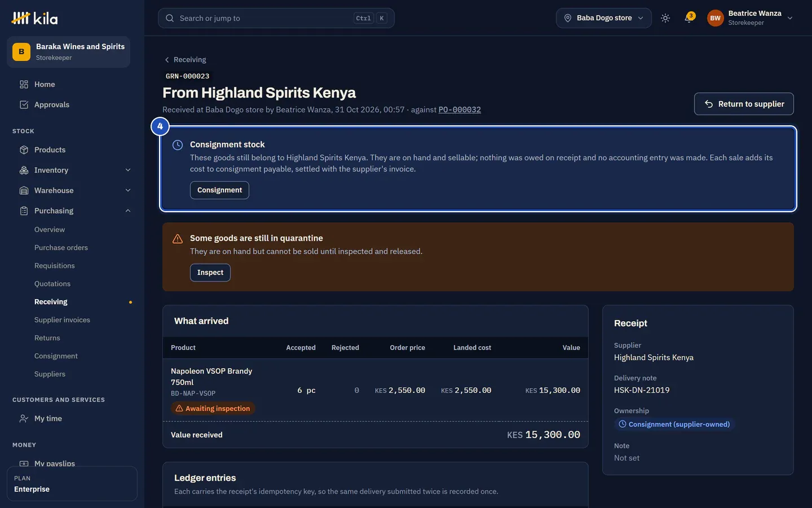Click the Consignment button in the banner
Viewport: 812px width, 508px height.
[x=219, y=190]
